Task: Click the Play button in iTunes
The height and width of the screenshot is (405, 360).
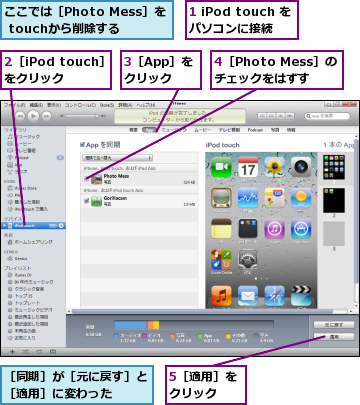Action: tap(33, 116)
